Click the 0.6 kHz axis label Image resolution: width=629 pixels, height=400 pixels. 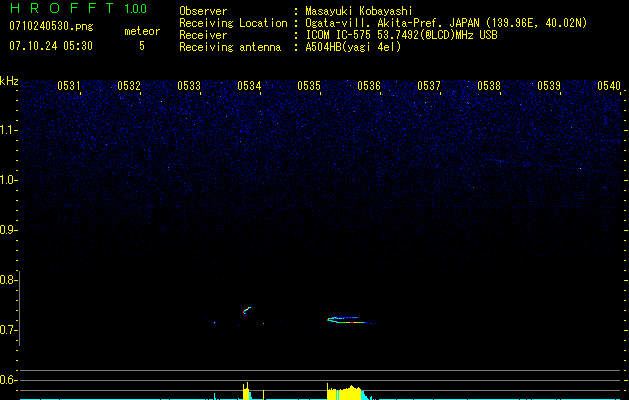[7, 380]
